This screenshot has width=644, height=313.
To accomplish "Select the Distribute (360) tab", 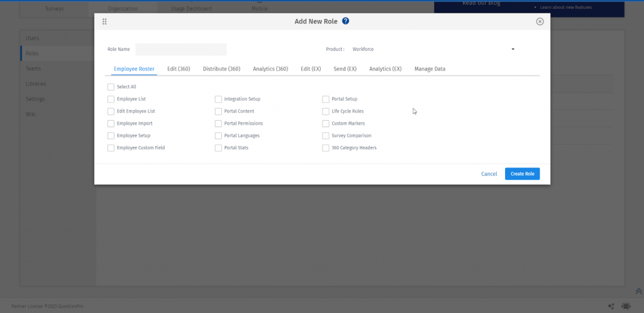I will pos(221,69).
